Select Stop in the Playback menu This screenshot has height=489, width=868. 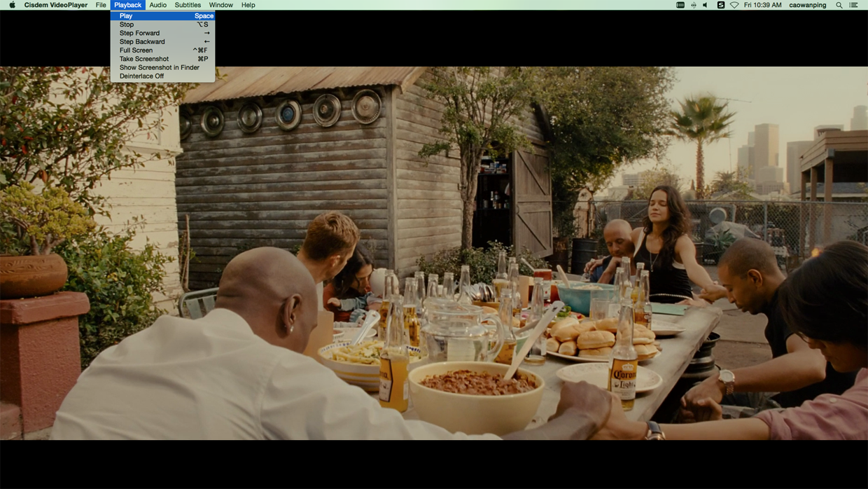tap(162, 25)
